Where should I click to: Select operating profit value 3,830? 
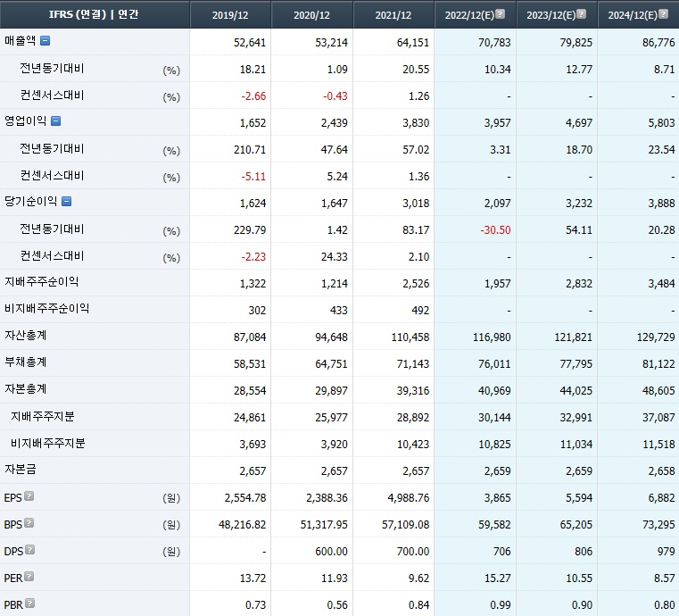click(x=416, y=123)
